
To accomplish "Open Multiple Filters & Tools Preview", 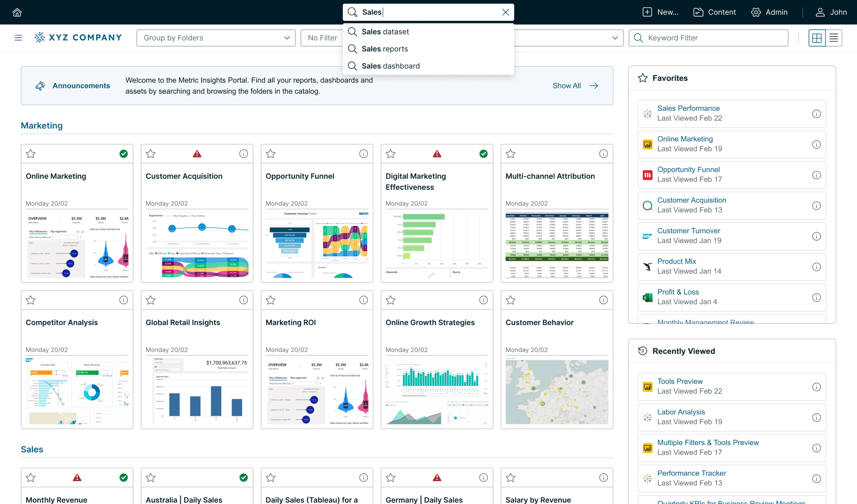I will point(708,443).
